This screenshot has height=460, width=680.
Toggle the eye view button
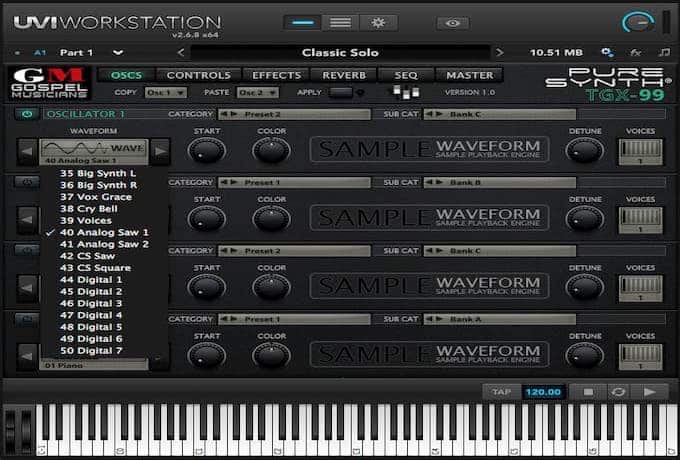pyautogui.click(x=453, y=23)
